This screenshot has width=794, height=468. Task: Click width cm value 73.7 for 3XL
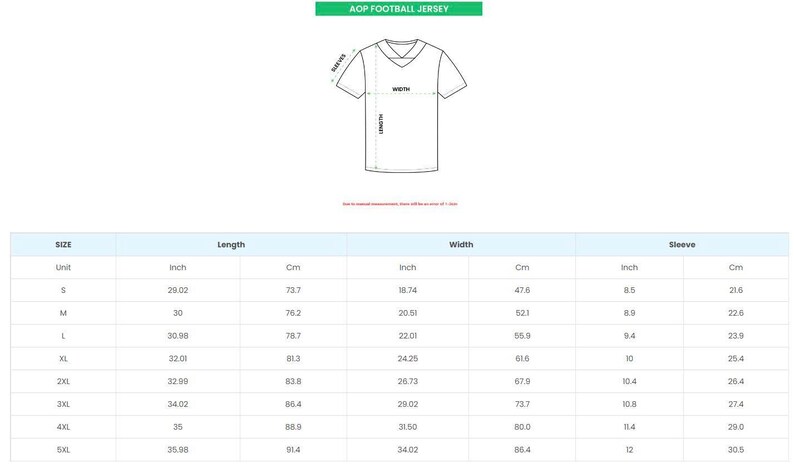(x=522, y=404)
